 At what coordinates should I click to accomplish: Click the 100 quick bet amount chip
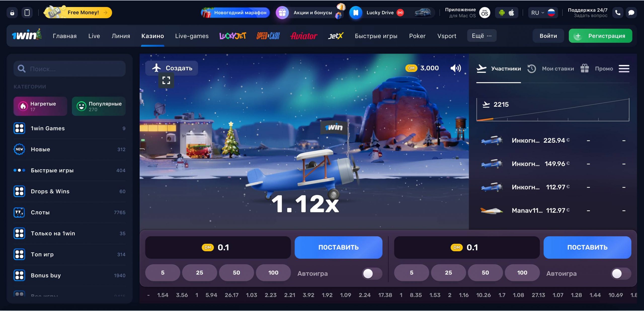tap(273, 273)
